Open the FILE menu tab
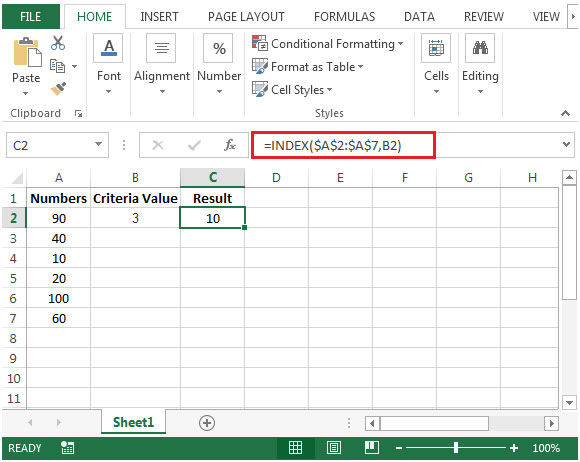 [31, 17]
